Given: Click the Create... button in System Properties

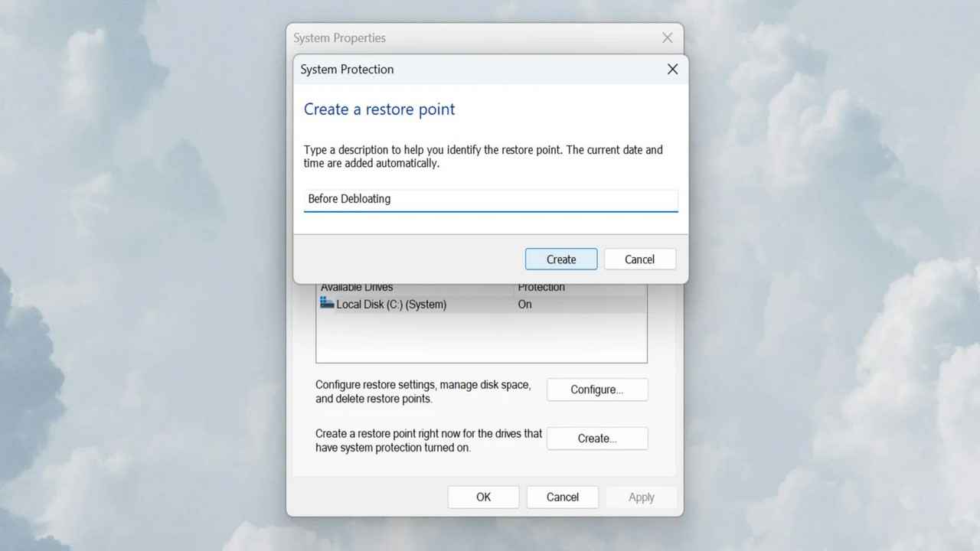Looking at the screenshot, I should coord(596,439).
